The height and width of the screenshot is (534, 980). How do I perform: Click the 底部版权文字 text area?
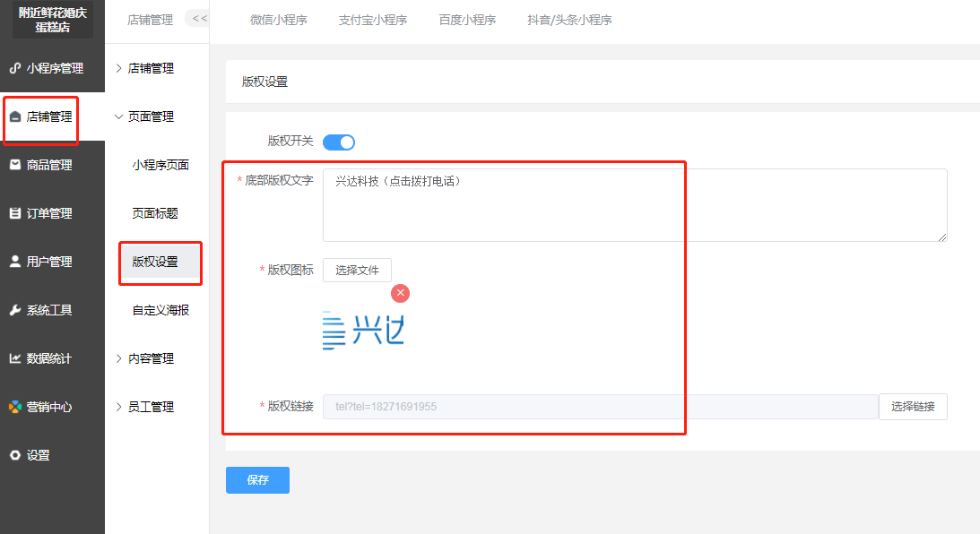[x=635, y=205]
